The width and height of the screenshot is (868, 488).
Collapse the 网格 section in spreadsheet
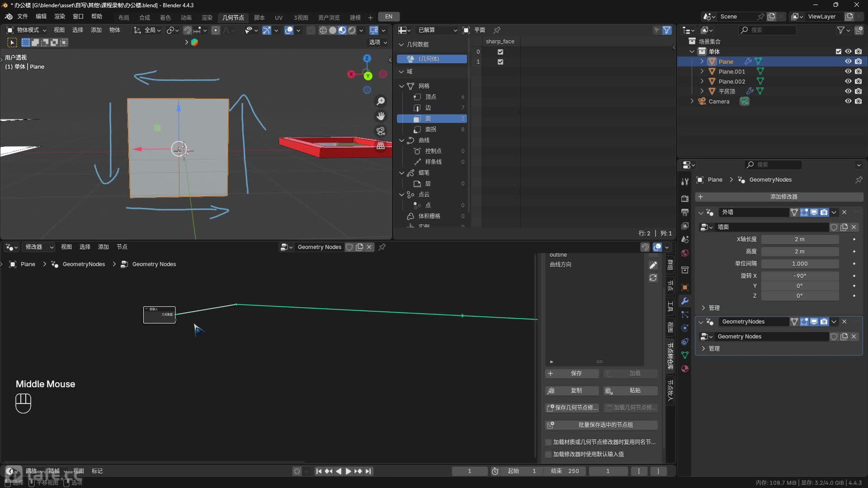(x=401, y=86)
